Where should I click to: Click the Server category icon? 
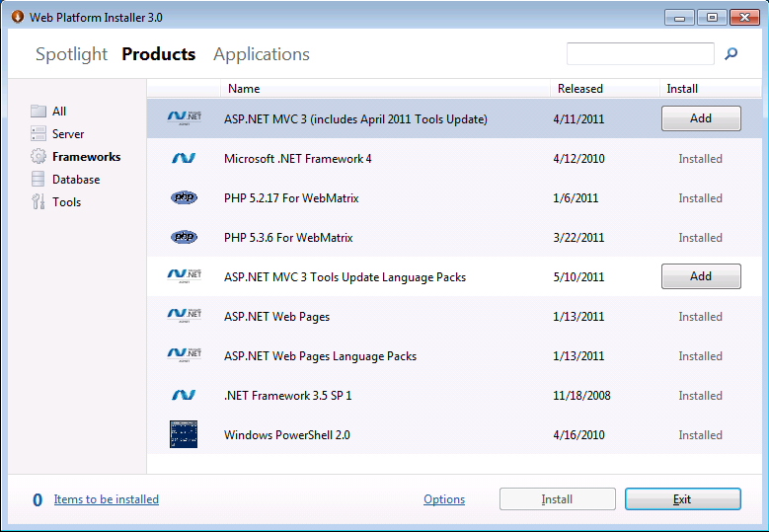38,133
